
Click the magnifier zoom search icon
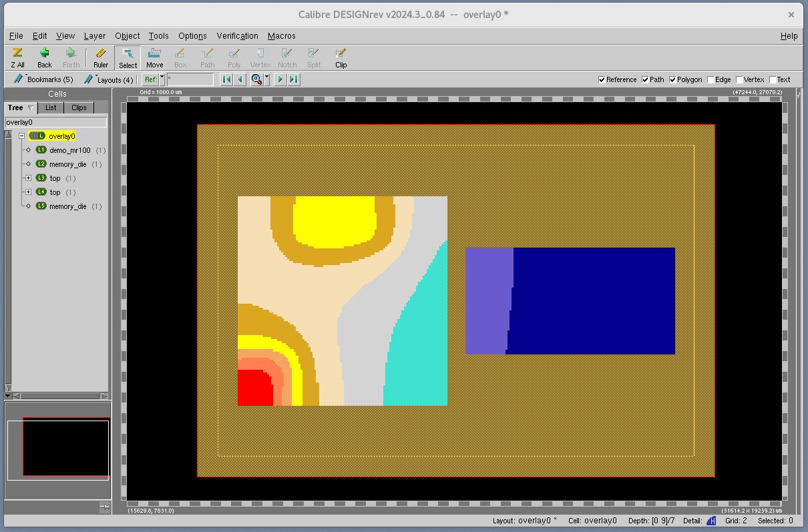pos(256,79)
